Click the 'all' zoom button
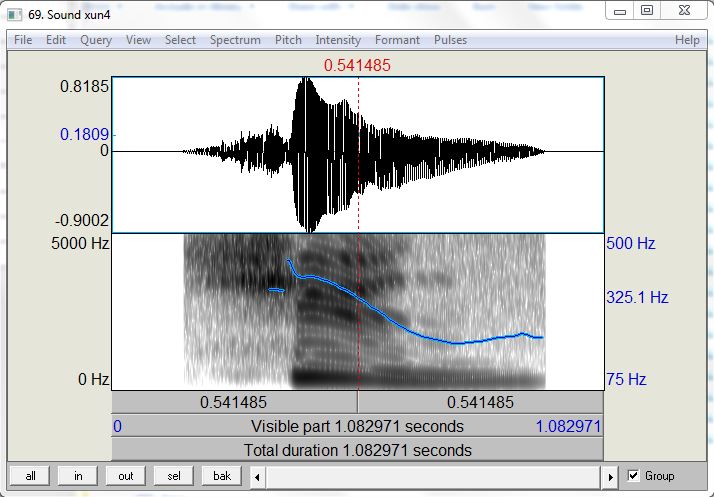This screenshot has width=714, height=497. click(x=31, y=476)
